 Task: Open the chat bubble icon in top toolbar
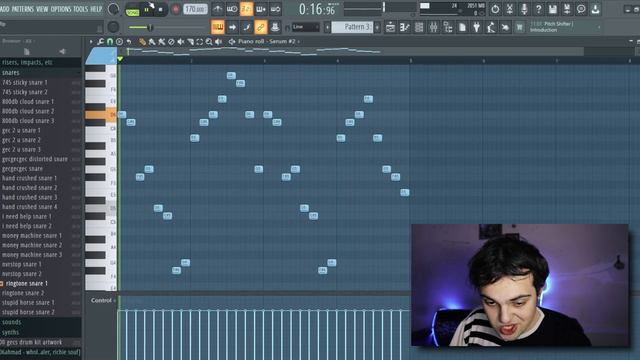tap(581, 9)
